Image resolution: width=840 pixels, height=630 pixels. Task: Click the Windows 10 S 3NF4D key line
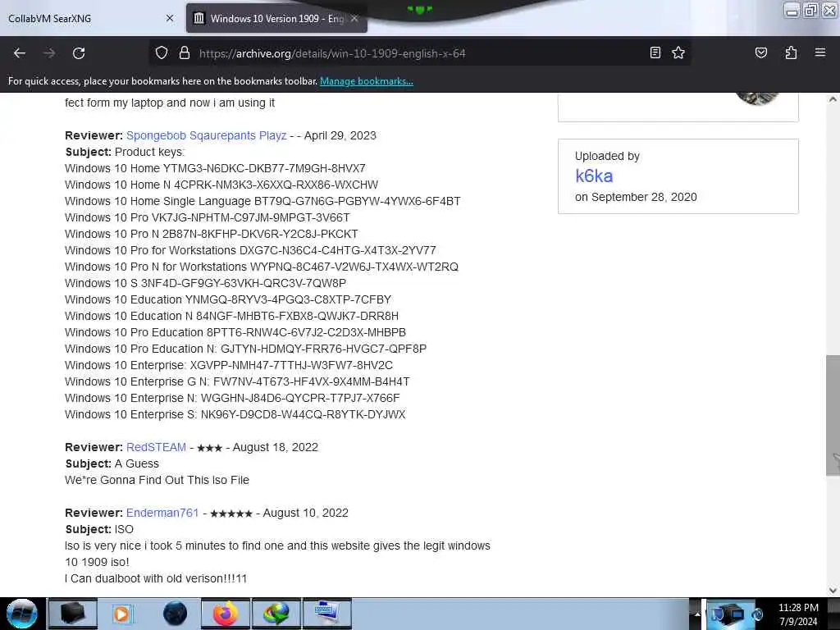205,283
